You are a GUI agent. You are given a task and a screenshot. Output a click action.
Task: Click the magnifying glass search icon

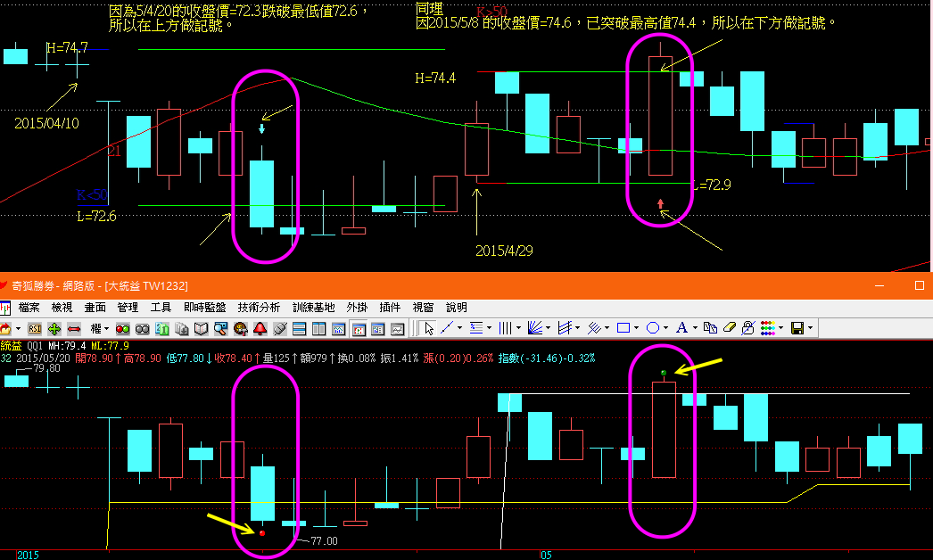tap(220, 328)
